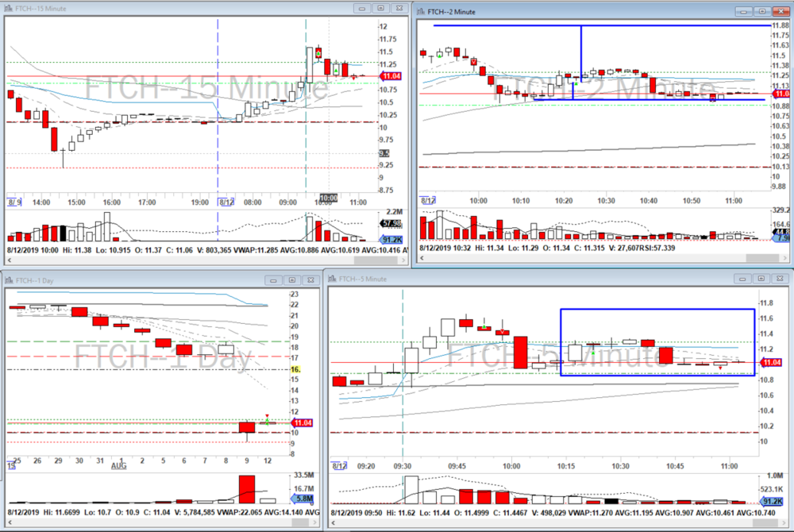Click the tall red volume bar on daily chart

246,489
